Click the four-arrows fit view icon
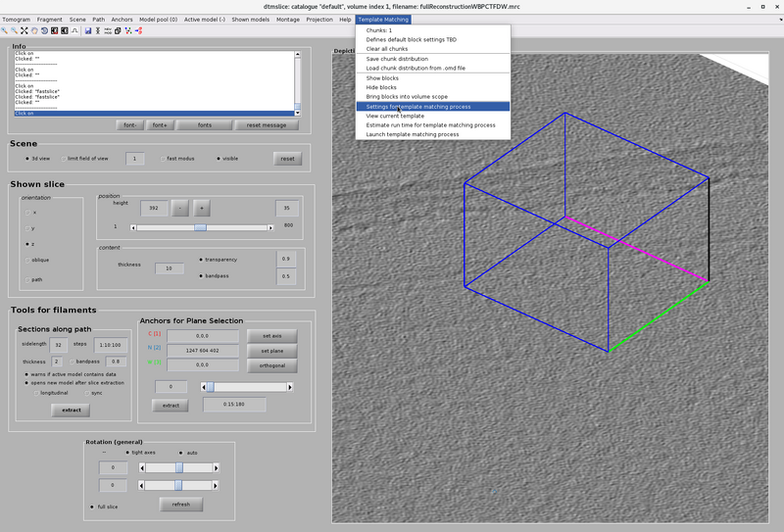The image size is (784, 532). point(24,31)
